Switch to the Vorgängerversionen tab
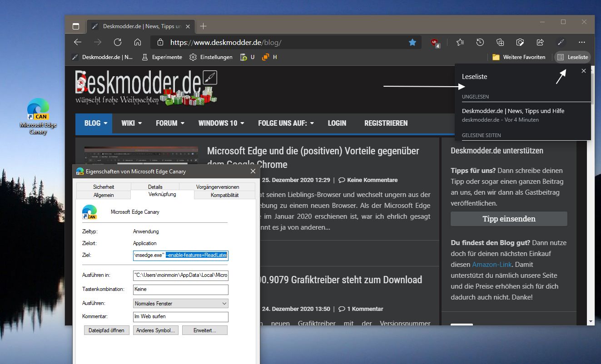 [x=218, y=187]
